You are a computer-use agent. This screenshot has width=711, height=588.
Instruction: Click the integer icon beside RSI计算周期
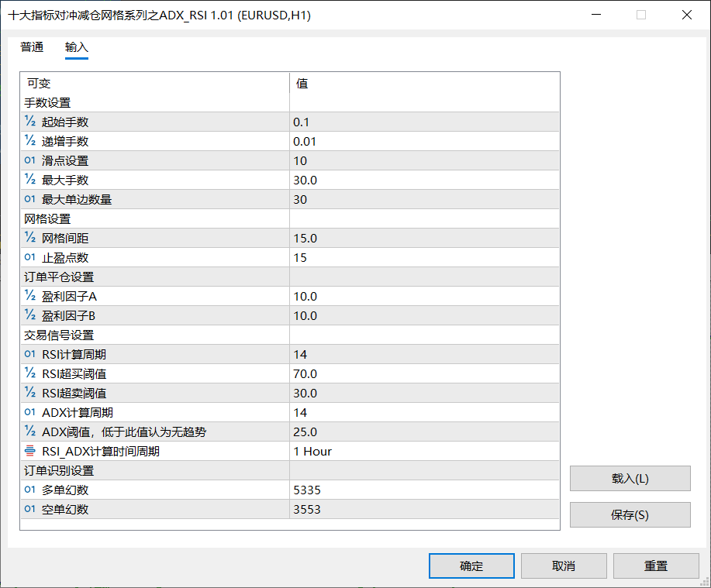click(30, 354)
